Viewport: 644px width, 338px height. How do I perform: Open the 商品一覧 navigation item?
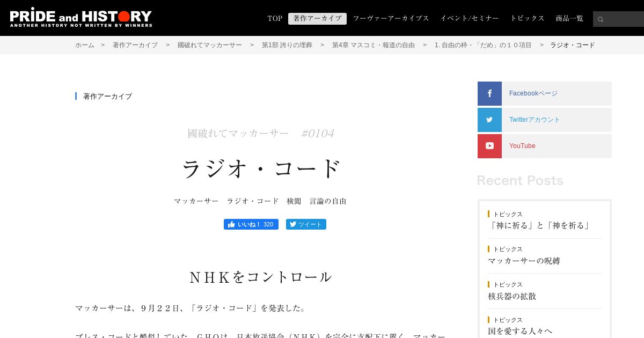tap(569, 19)
